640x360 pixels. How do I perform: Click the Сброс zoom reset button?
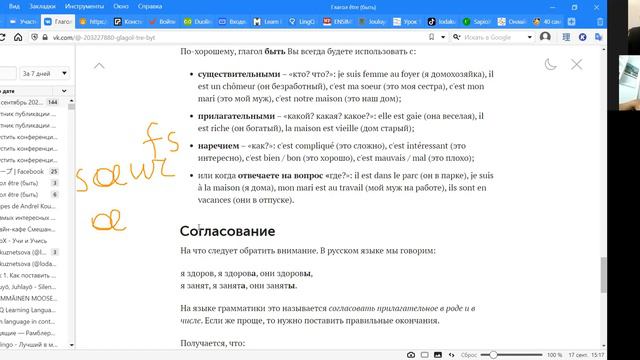pyautogui.click(x=468, y=355)
